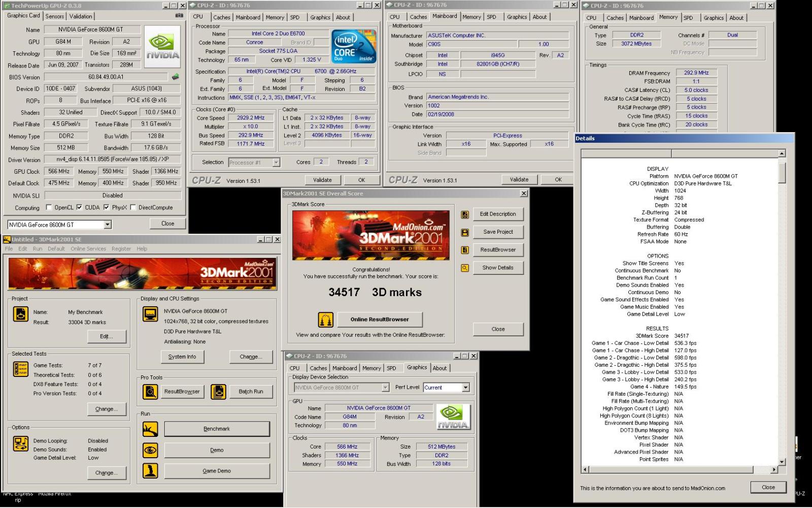Screen dimensions: 812x508
Task: Click Save Project button
Action: pos(498,232)
